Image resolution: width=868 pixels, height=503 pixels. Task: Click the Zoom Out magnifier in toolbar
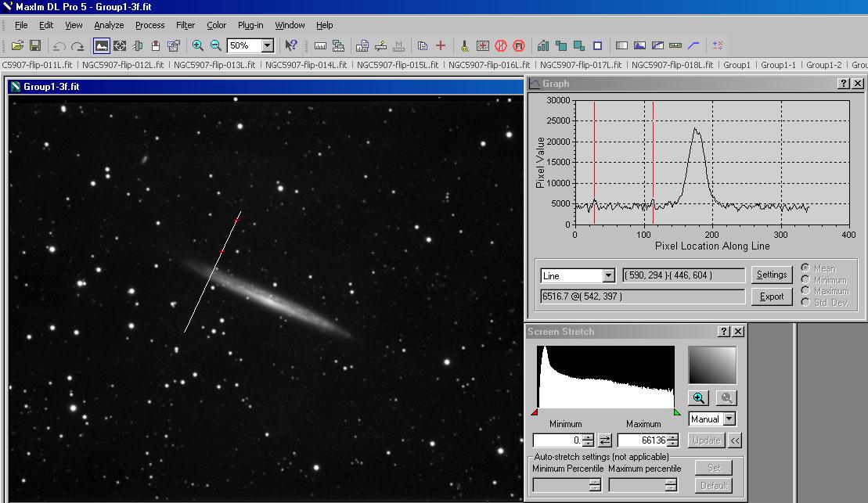(x=216, y=46)
